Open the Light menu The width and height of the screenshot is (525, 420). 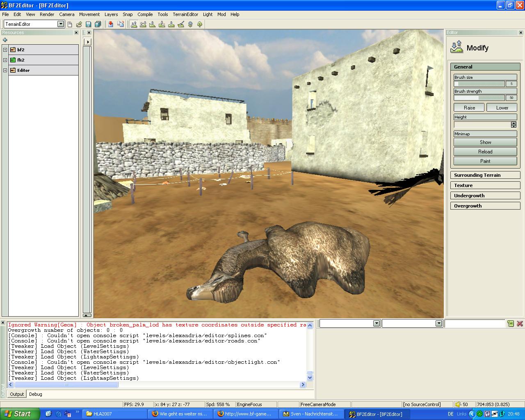coord(208,14)
